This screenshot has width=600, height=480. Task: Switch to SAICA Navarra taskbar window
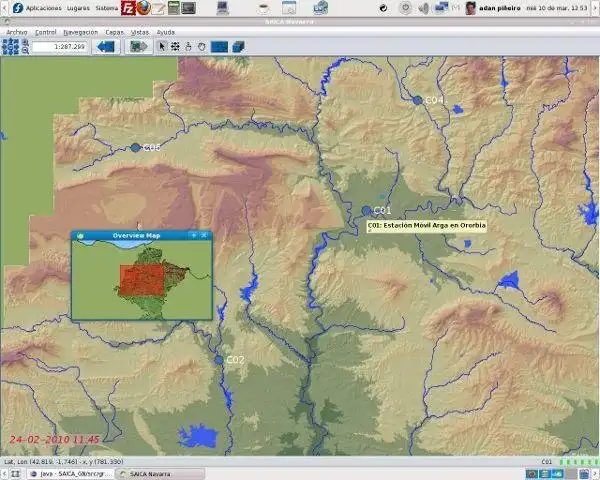160,474
